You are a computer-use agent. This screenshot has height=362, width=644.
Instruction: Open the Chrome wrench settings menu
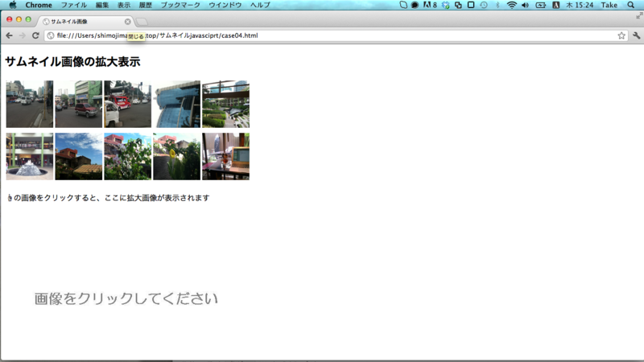point(637,35)
